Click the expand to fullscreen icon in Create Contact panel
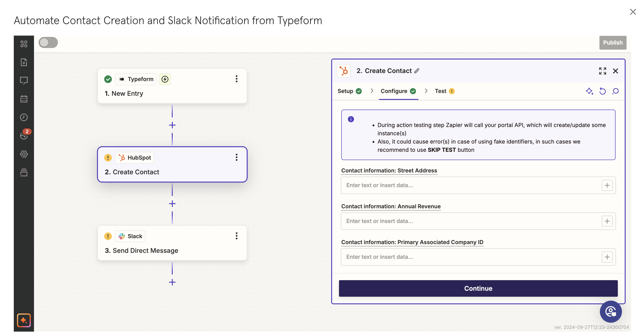This screenshot has width=644, height=333. point(602,71)
